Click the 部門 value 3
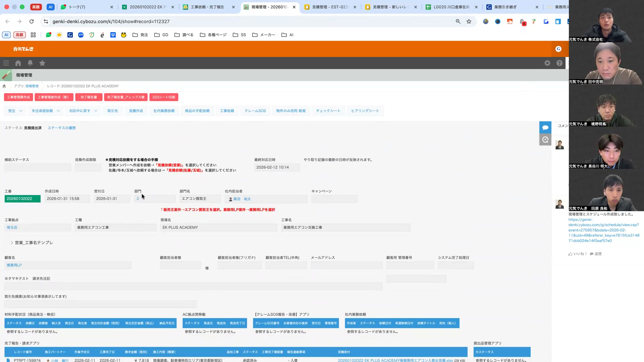This screenshot has height=362, width=644. pyautogui.click(x=138, y=199)
